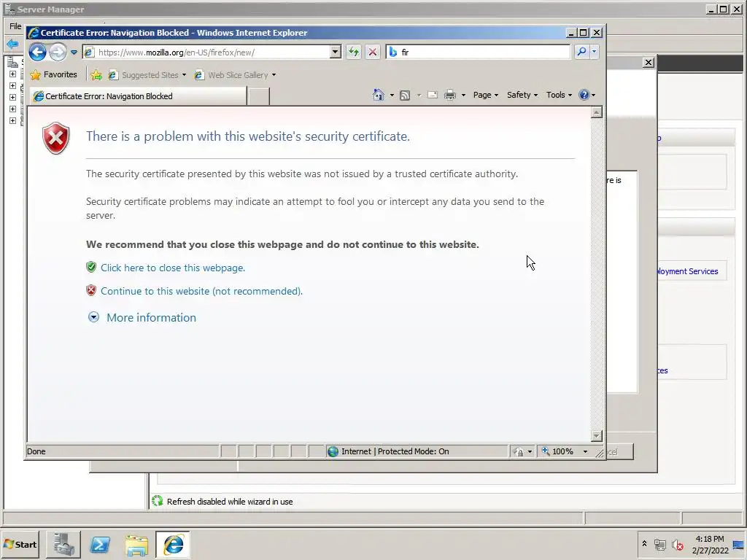This screenshot has width=747, height=560.
Task: Click the IE page scrollbar down arrow
Action: click(597, 436)
